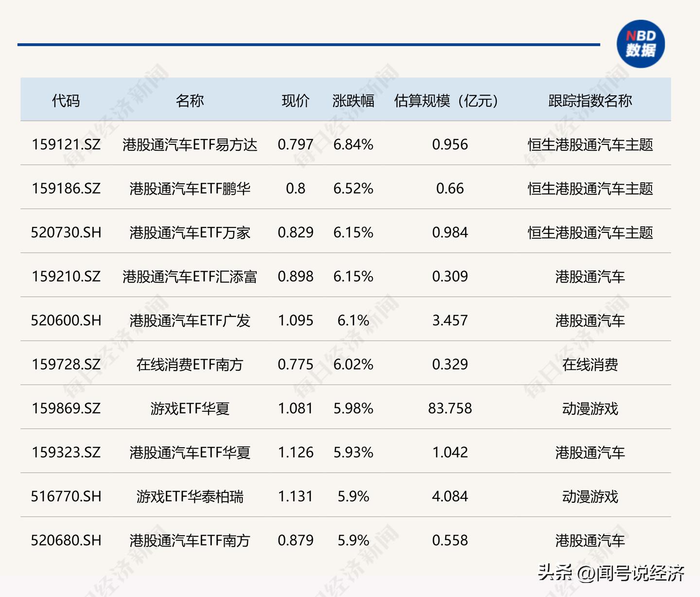Click change value 6.02%

point(353,364)
